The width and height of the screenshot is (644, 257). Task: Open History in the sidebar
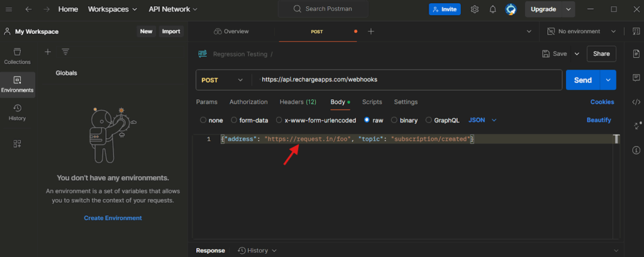pyautogui.click(x=17, y=113)
